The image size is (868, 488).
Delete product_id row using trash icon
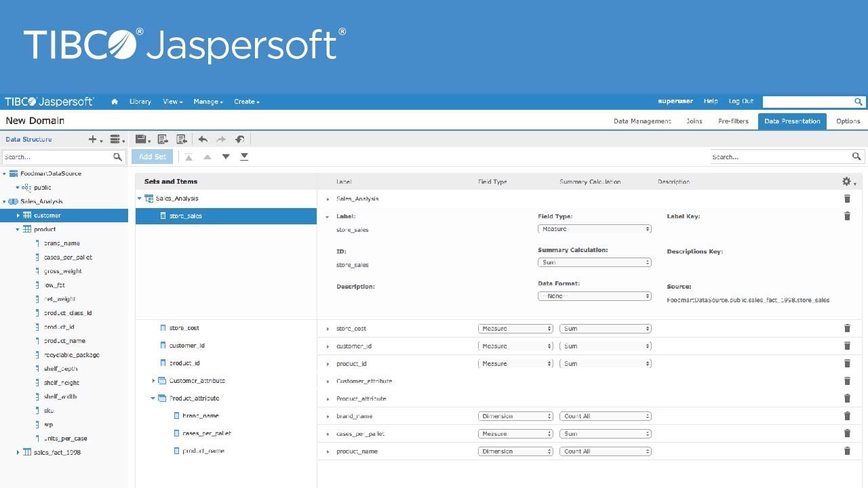[x=847, y=363]
